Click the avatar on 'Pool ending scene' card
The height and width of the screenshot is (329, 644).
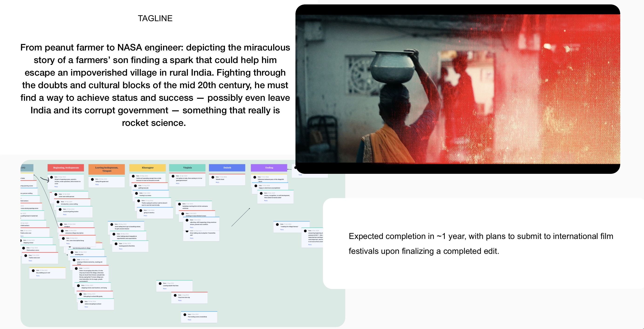[x=185, y=315]
